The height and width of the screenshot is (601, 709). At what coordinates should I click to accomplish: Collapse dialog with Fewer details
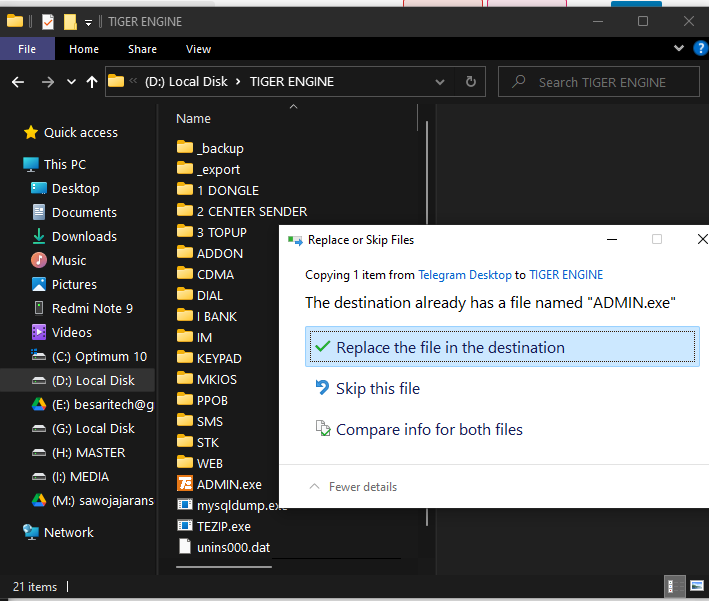coord(353,487)
